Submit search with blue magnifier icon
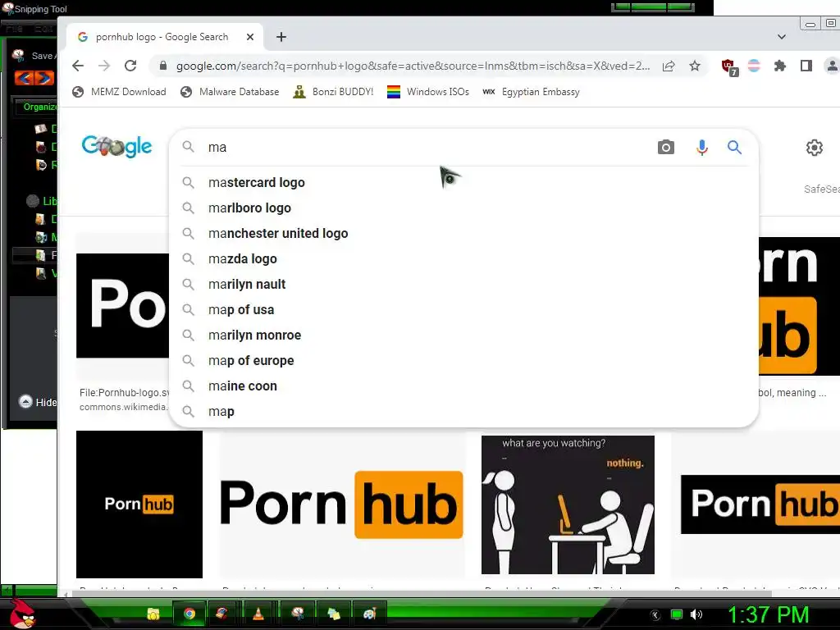840x630 pixels. 734,147
